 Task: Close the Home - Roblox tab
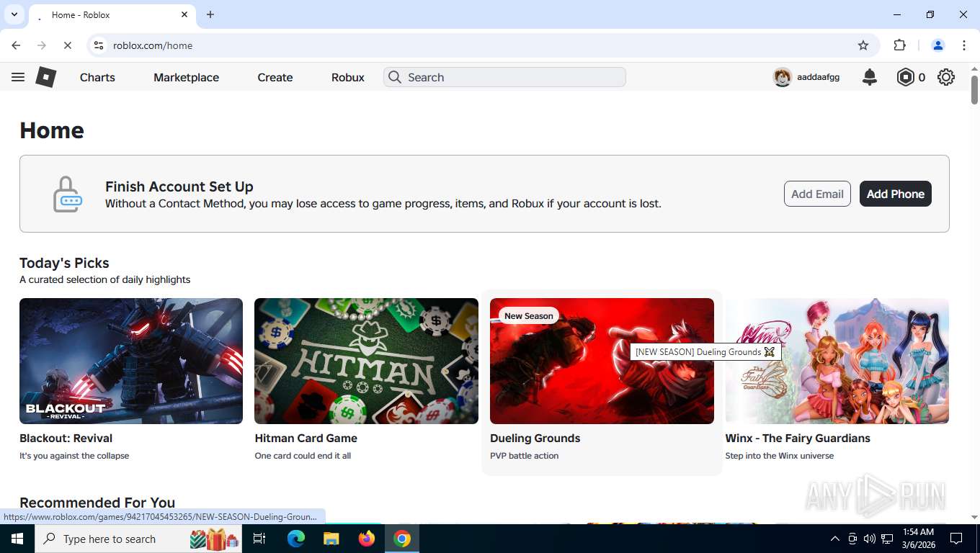[x=184, y=14]
